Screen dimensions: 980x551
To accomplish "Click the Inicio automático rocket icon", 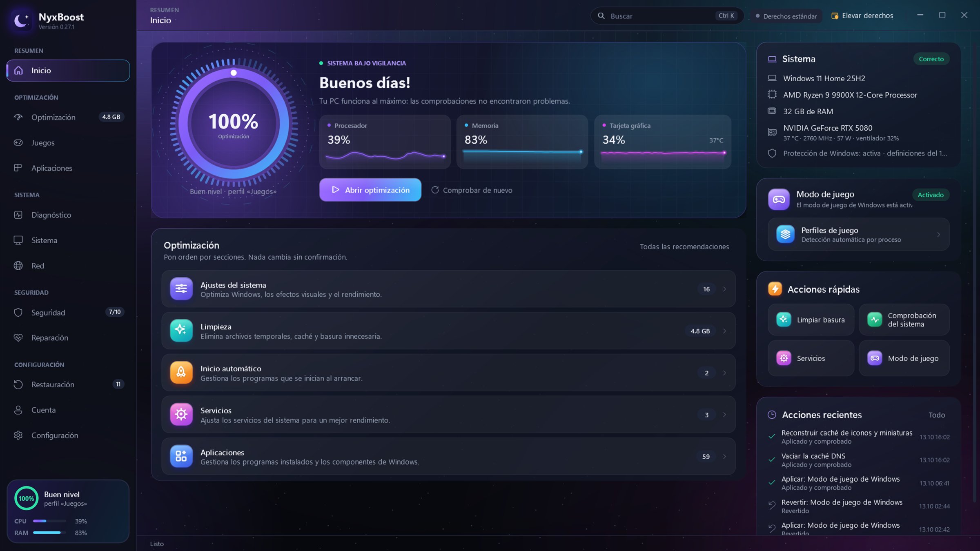I will click(181, 373).
